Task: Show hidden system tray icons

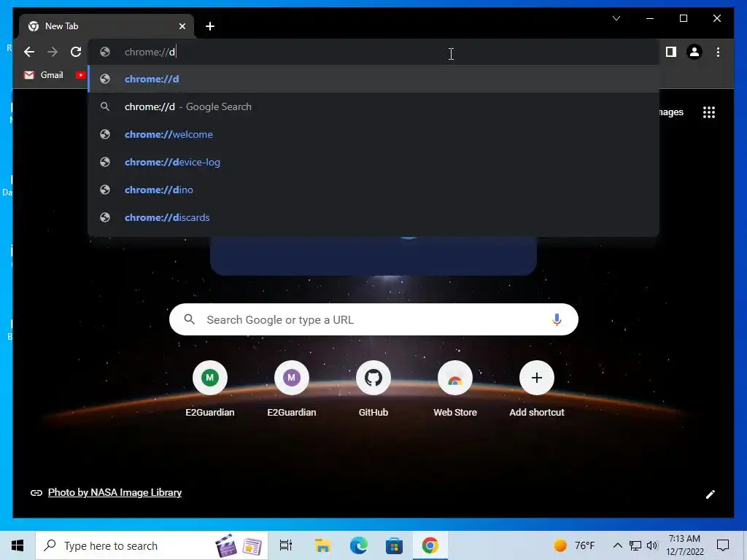Action: click(617, 545)
